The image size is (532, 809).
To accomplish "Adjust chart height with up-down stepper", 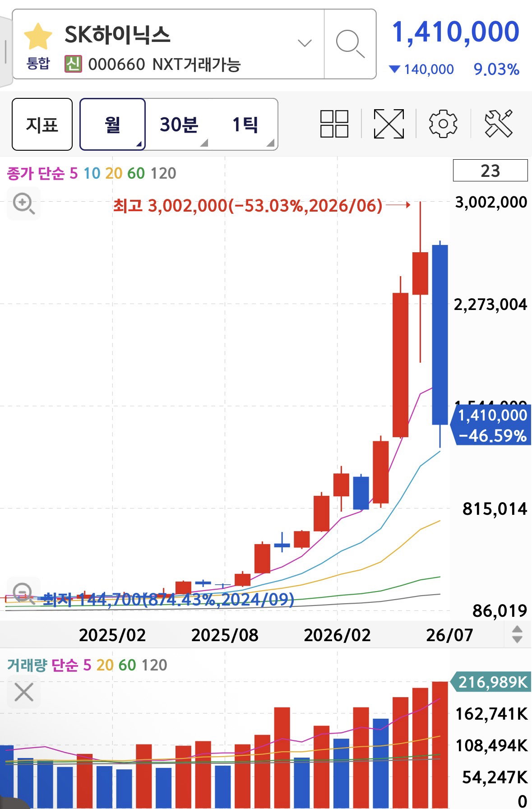I will [517, 634].
